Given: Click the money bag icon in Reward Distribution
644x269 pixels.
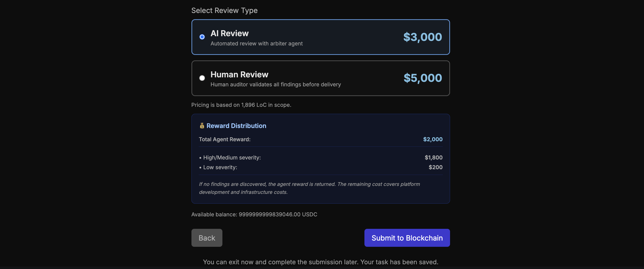Looking at the screenshot, I should [202, 126].
